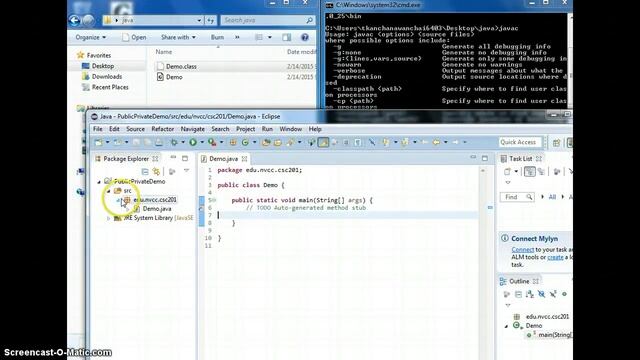Click the Open Perspective icon beside Quick Access
Image resolution: width=640 pixels, height=360 pixels.
coord(556,142)
